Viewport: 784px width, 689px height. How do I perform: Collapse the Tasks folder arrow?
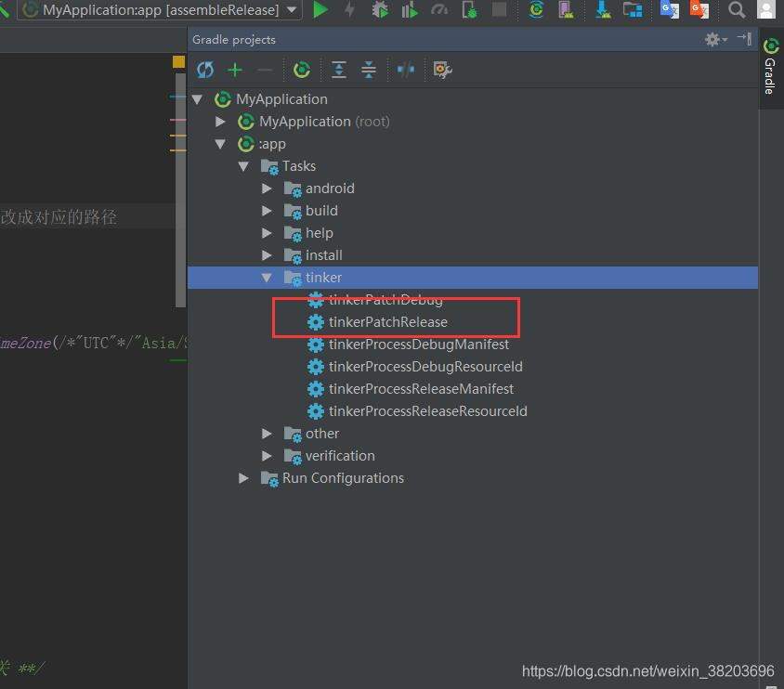pyautogui.click(x=243, y=166)
